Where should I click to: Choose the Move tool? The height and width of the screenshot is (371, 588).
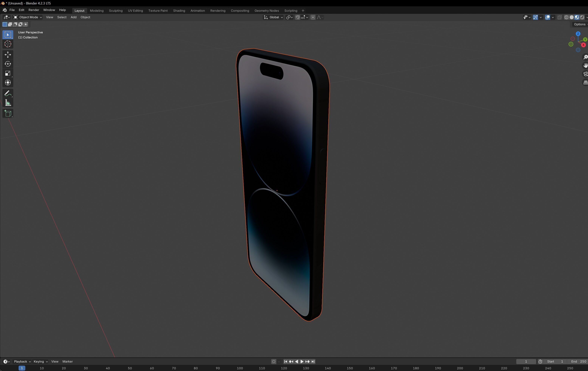[x=8, y=55]
